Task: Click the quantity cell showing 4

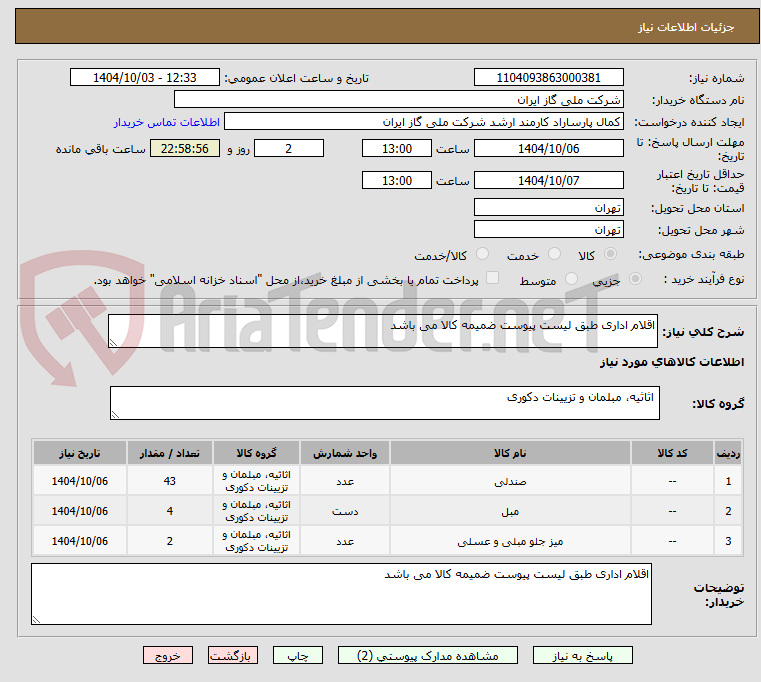Action: pyautogui.click(x=169, y=511)
